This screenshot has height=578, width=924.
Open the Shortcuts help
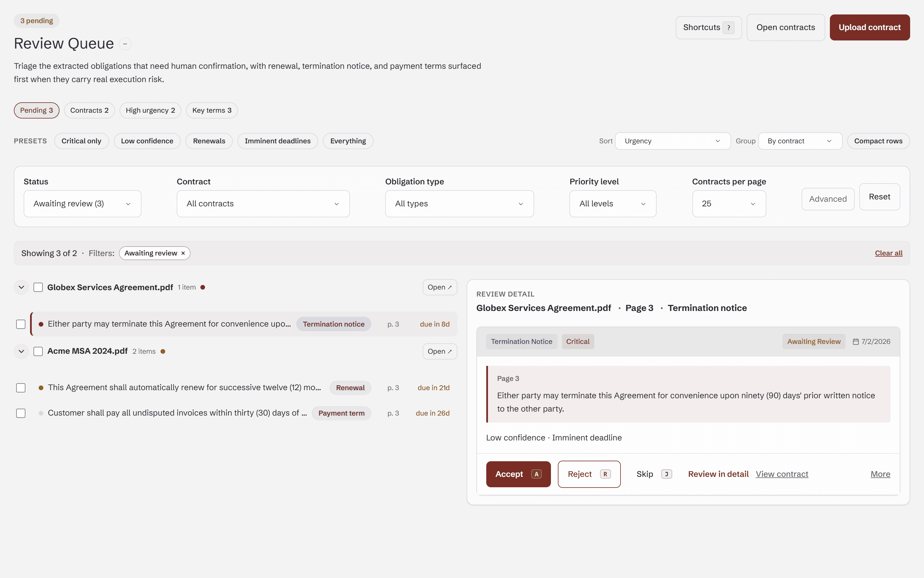point(709,27)
